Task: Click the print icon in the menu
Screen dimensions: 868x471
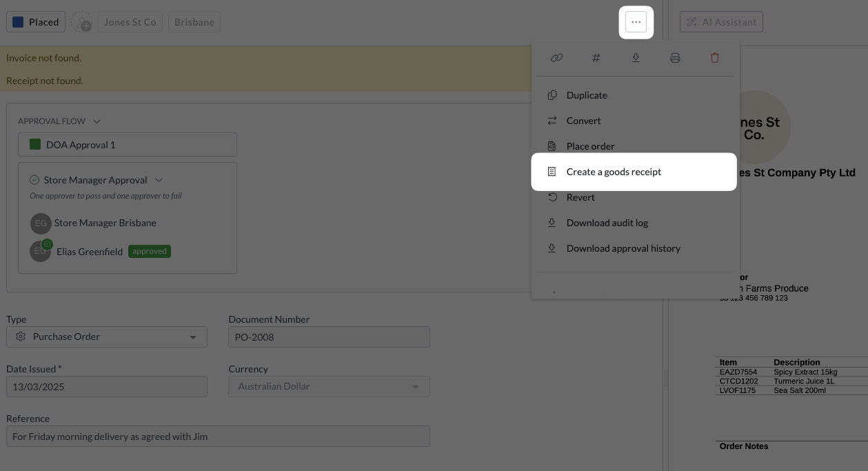Action: point(675,58)
